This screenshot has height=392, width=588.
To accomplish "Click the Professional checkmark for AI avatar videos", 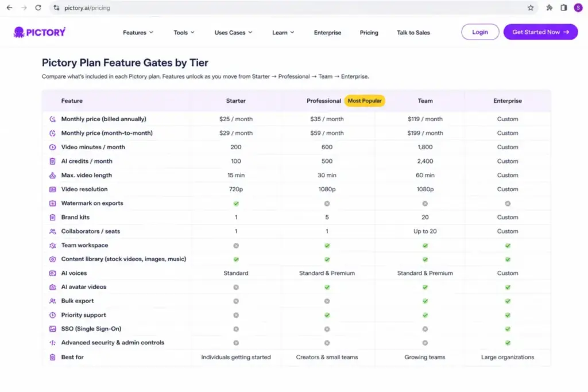I will click(x=327, y=287).
